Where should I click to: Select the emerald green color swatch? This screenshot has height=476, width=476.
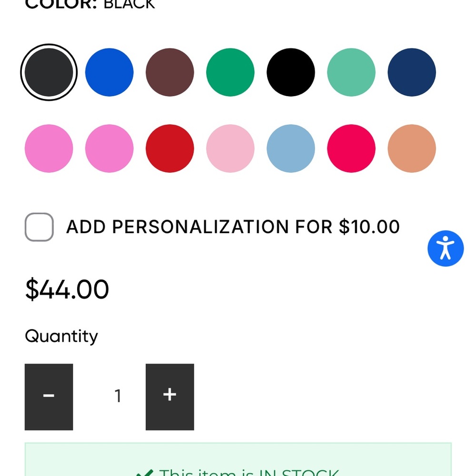point(230,72)
